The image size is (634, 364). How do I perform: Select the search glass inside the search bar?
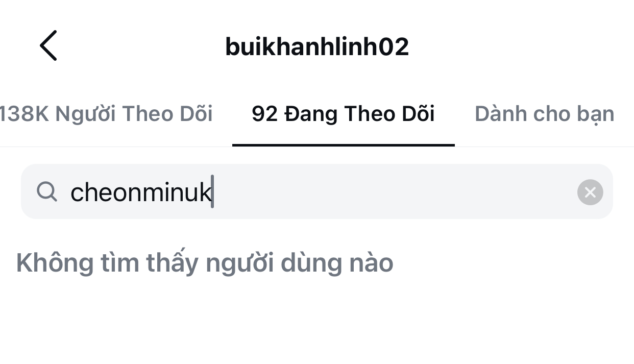(x=47, y=191)
